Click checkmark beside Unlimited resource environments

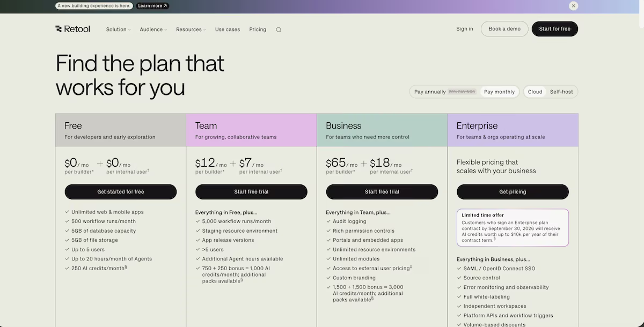click(328, 250)
